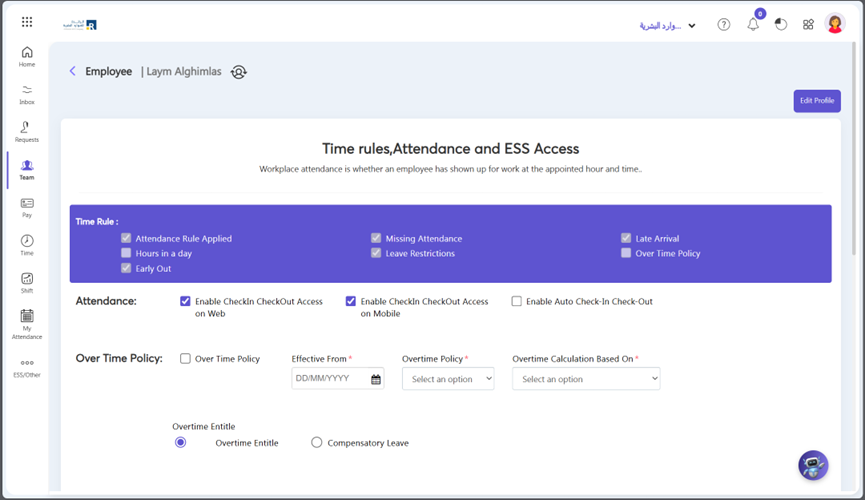Click the switch employee icon near name

238,72
